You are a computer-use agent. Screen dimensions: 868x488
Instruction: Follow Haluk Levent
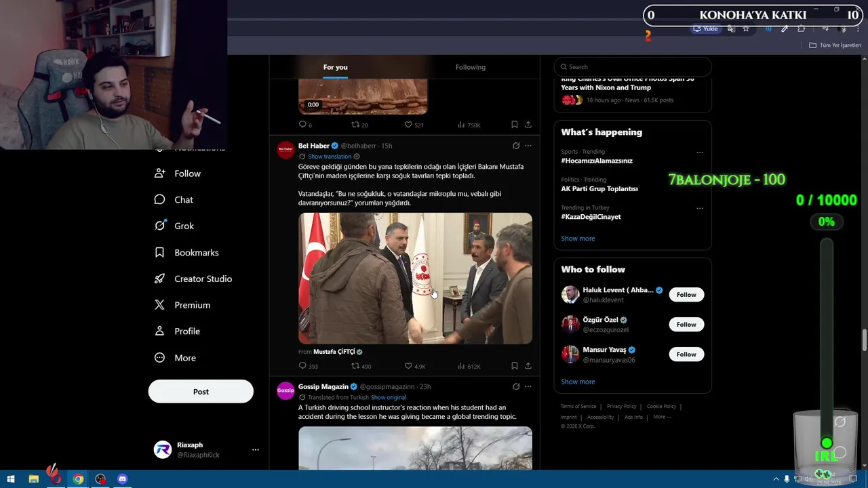pyautogui.click(x=686, y=295)
